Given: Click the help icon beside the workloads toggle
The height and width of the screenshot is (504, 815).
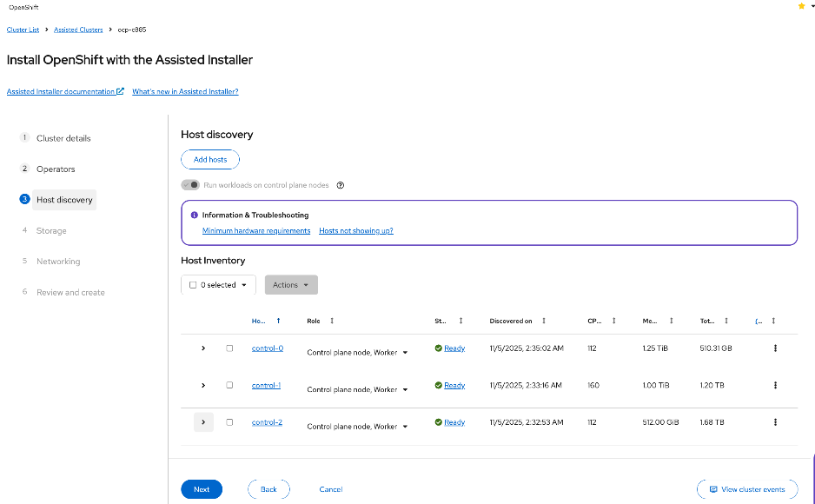Looking at the screenshot, I should [x=340, y=185].
